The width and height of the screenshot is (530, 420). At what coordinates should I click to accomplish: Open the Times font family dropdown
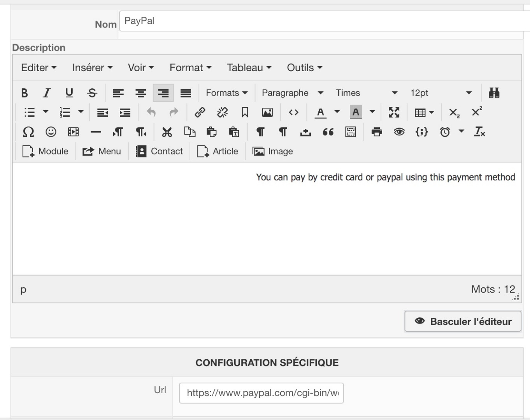tap(367, 93)
